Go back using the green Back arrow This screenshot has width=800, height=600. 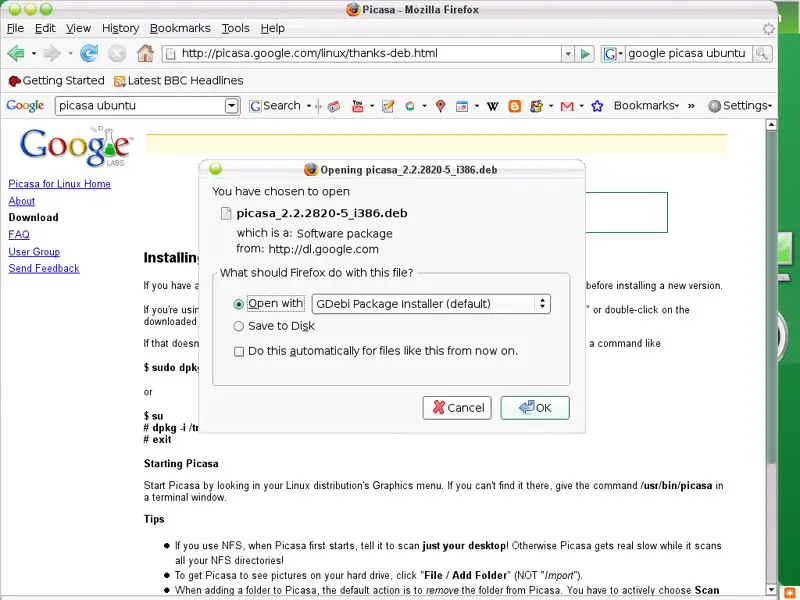click(16, 53)
